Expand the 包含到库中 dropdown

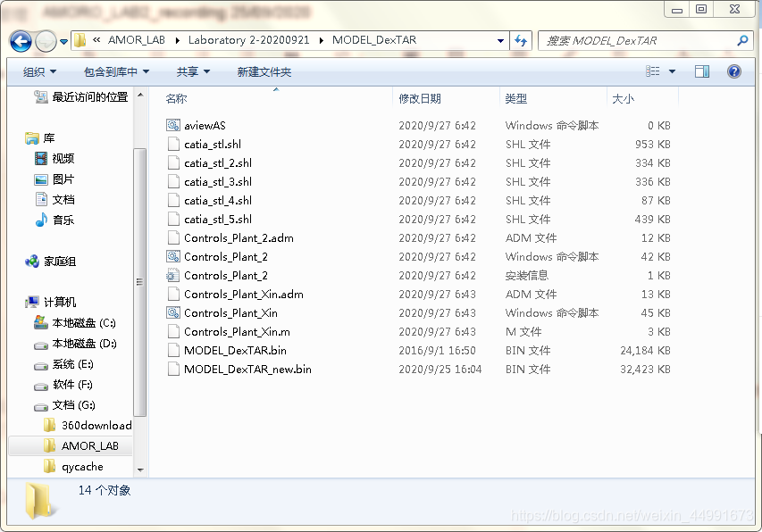116,71
